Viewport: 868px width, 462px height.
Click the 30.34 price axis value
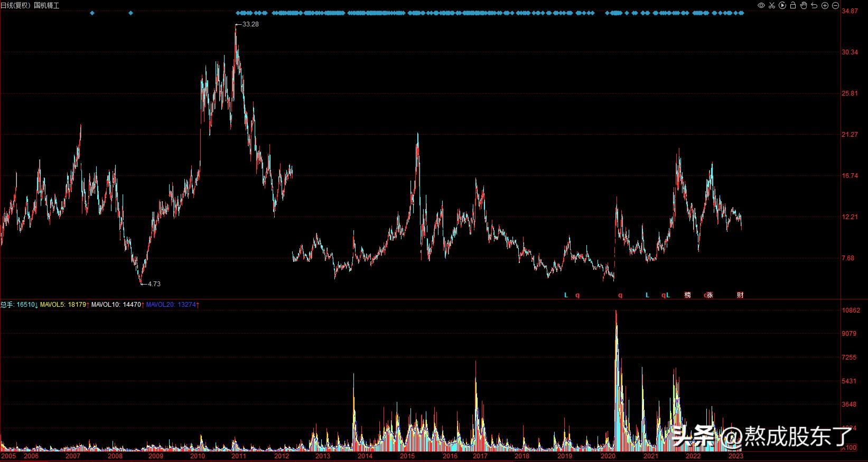850,52
